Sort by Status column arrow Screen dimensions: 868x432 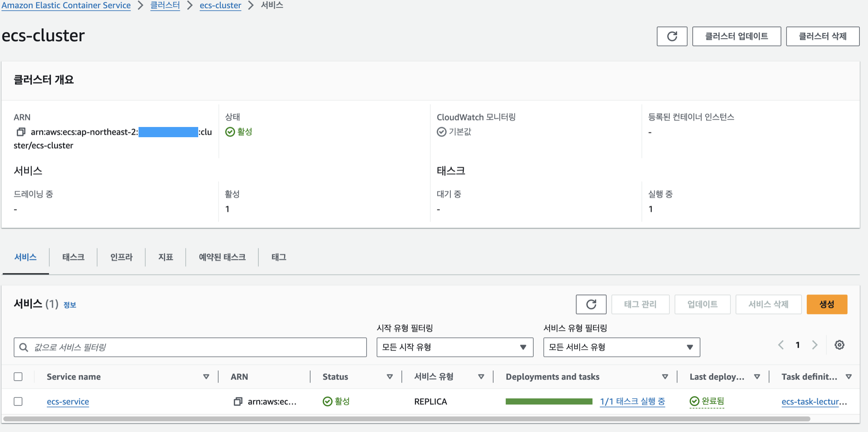click(x=389, y=376)
